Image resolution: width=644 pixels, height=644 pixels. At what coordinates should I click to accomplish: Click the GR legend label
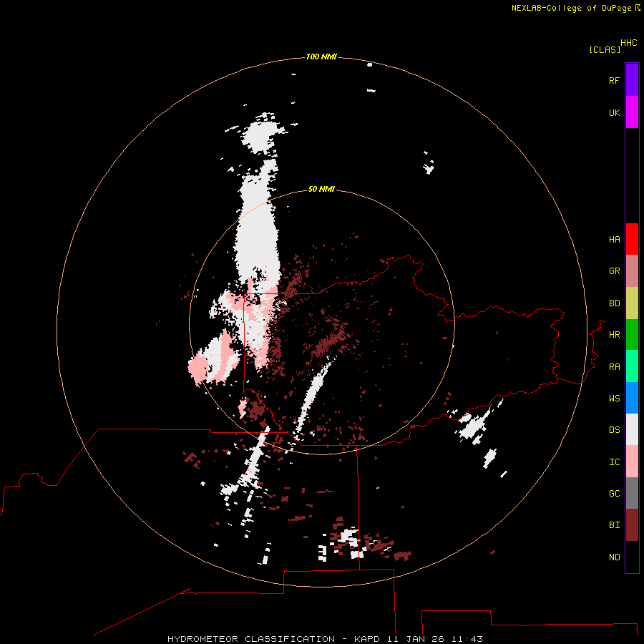614,271
